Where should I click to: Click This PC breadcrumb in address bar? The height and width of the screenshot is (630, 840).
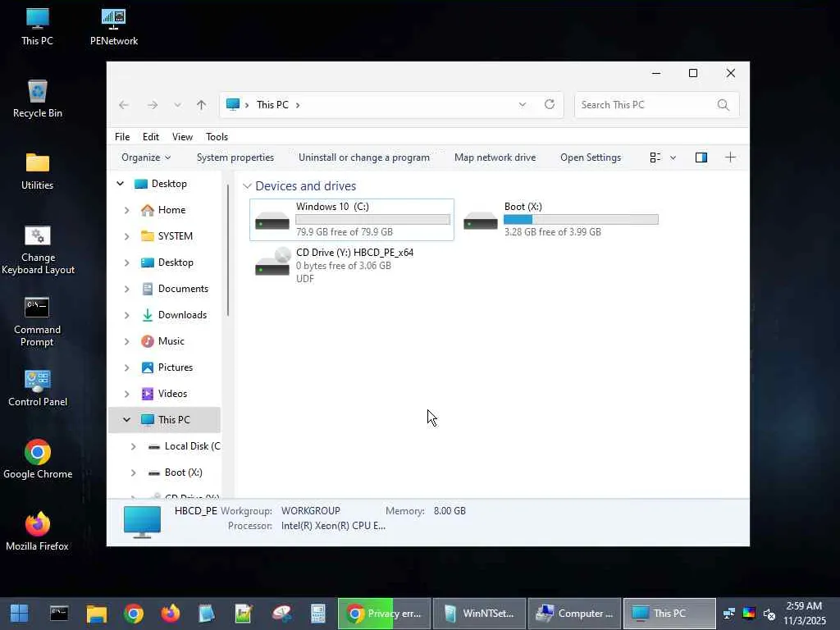tap(272, 105)
